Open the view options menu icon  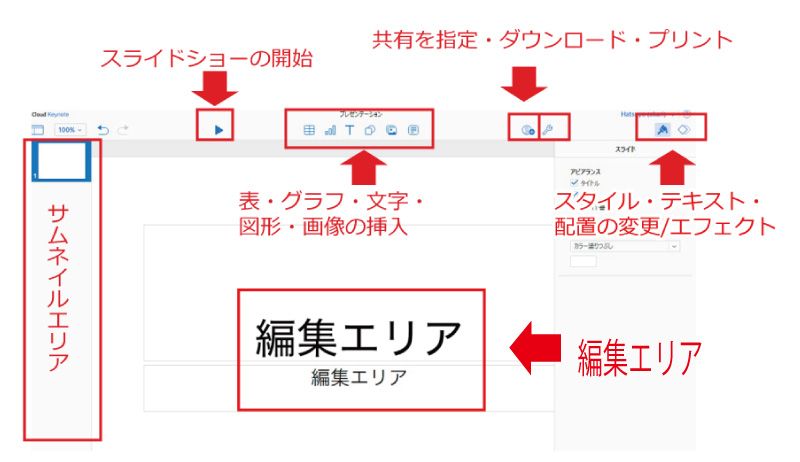(38, 130)
